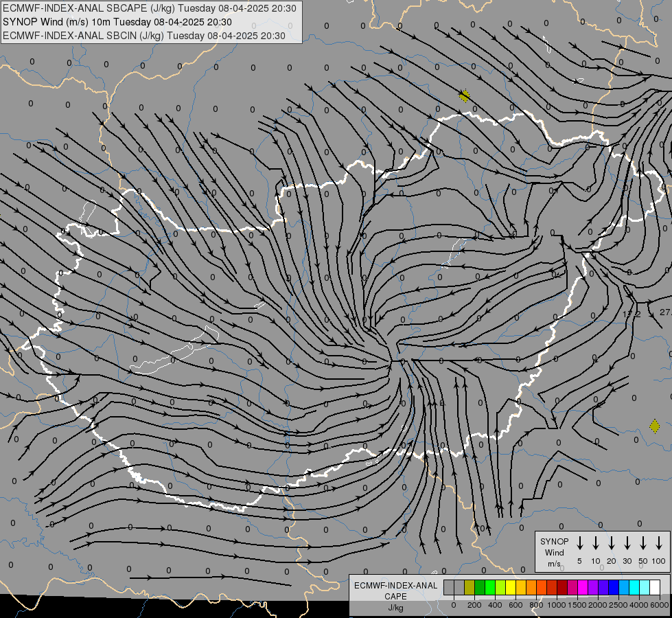
Task: Pick the purple CAPE legend swatch
Action: [593, 587]
